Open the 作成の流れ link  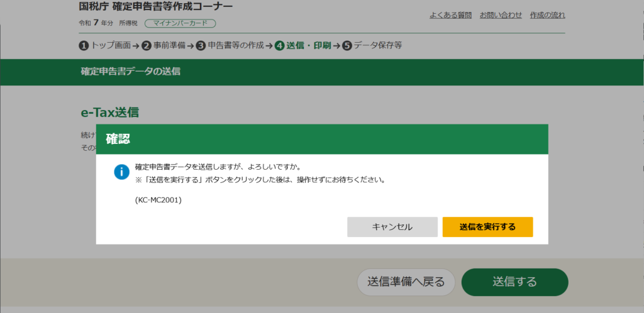547,15
